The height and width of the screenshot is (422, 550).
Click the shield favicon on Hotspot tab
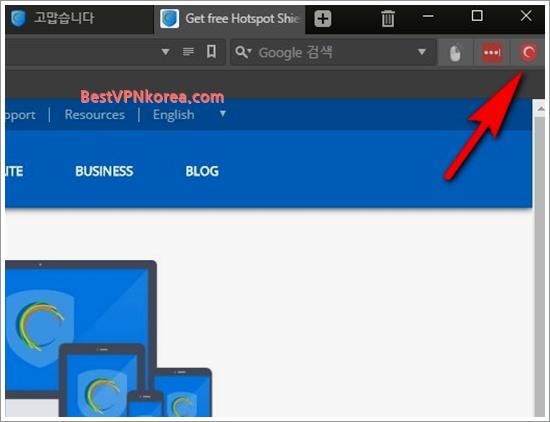[x=169, y=18]
